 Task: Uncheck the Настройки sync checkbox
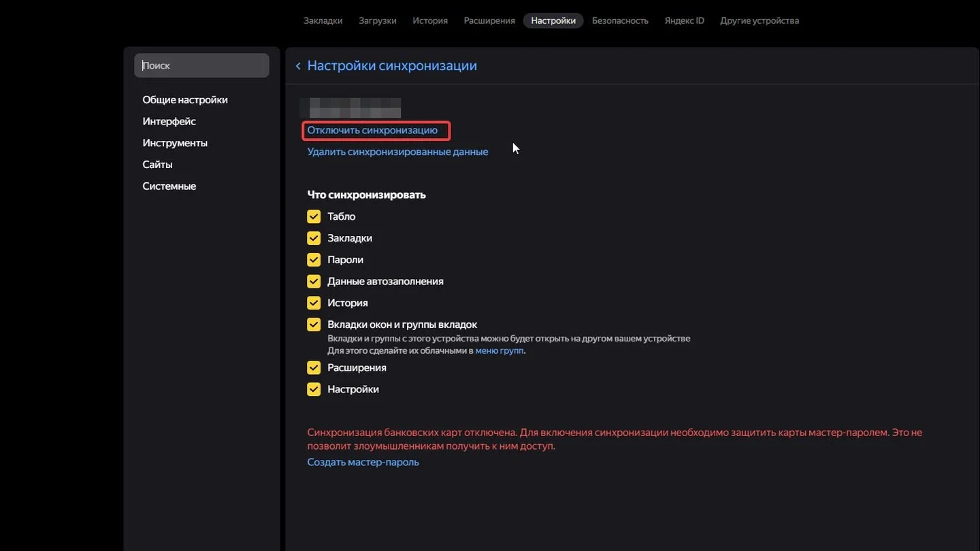point(314,389)
